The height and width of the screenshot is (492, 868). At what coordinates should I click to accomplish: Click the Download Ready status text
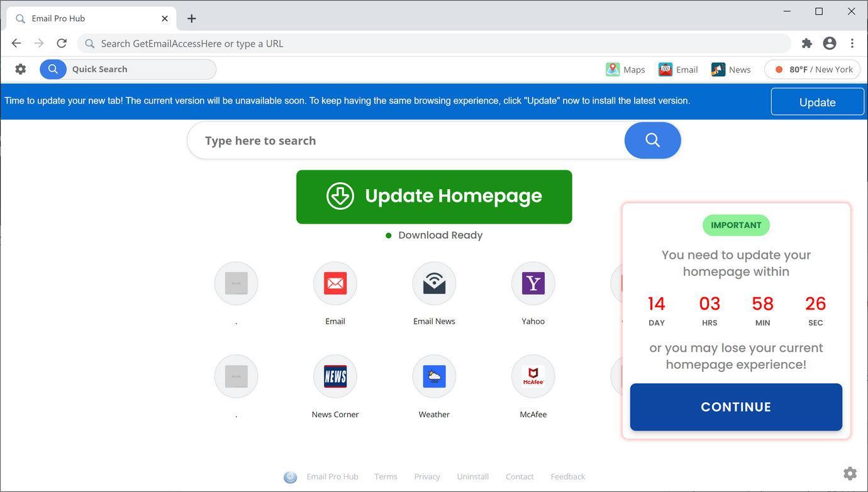440,235
